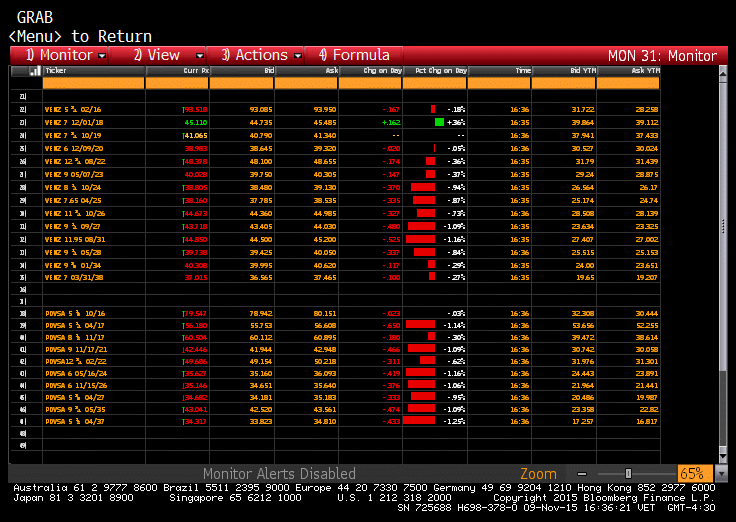Open the 65% zoom dropdown

pos(720,474)
